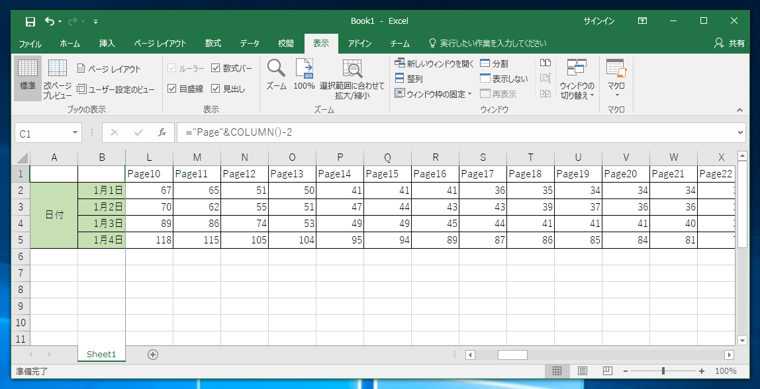The height and width of the screenshot is (389, 760).
Task: Click Zoom to Selection (選択範囲に合わせて拡大/縮小)
Action: (x=352, y=78)
